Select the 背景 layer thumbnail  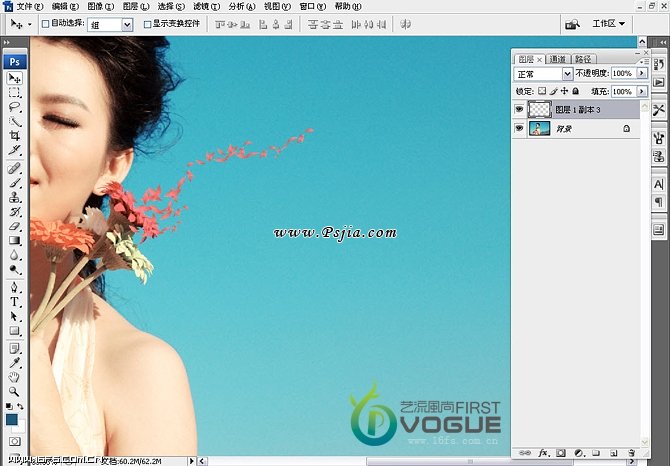click(539, 129)
